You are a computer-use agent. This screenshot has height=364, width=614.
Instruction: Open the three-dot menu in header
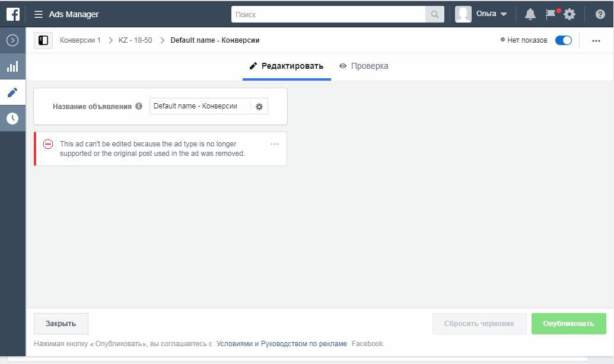pyautogui.click(x=596, y=41)
